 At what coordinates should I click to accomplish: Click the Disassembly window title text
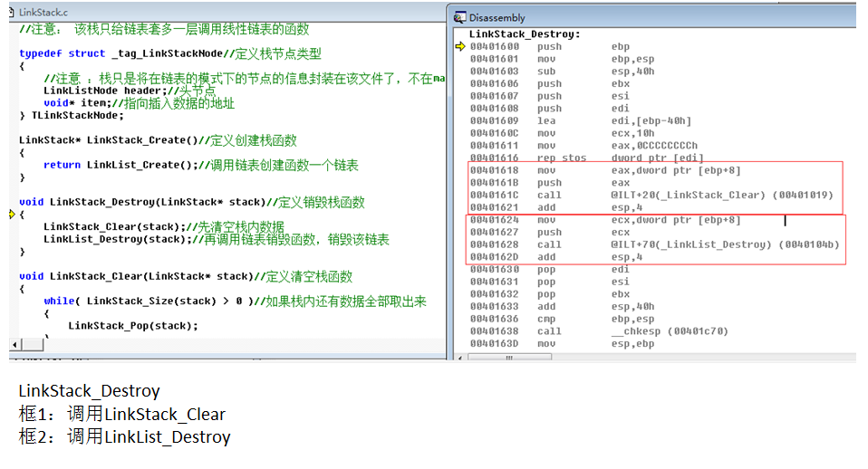pos(497,18)
